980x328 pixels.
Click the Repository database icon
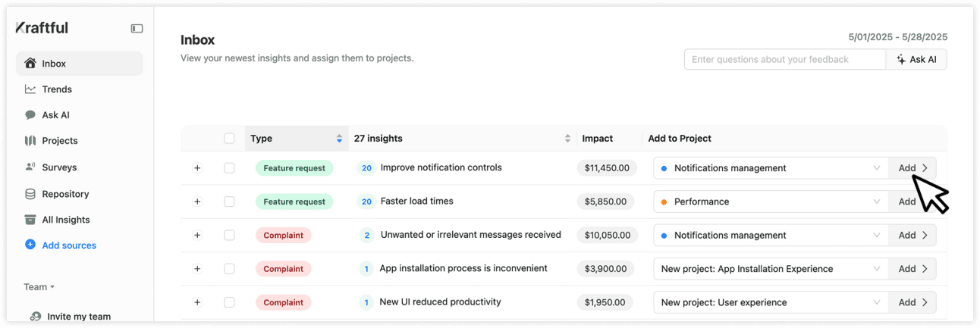point(30,194)
